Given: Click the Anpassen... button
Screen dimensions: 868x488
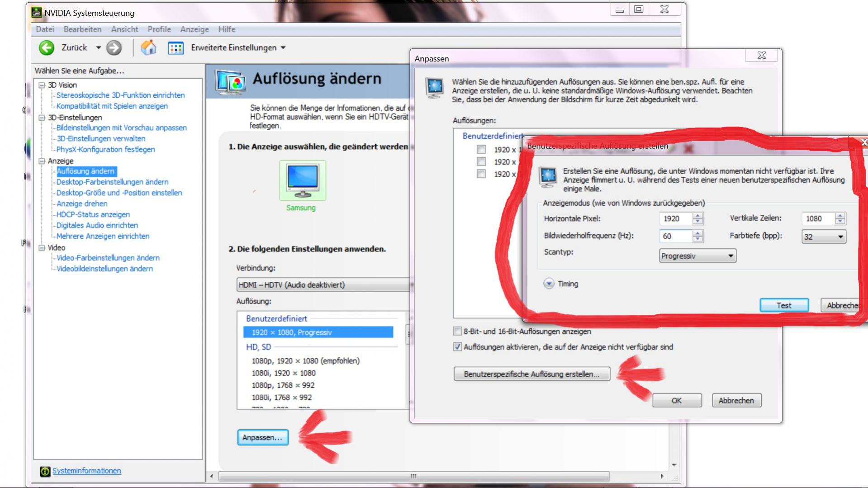Looking at the screenshot, I should [x=263, y=437].
